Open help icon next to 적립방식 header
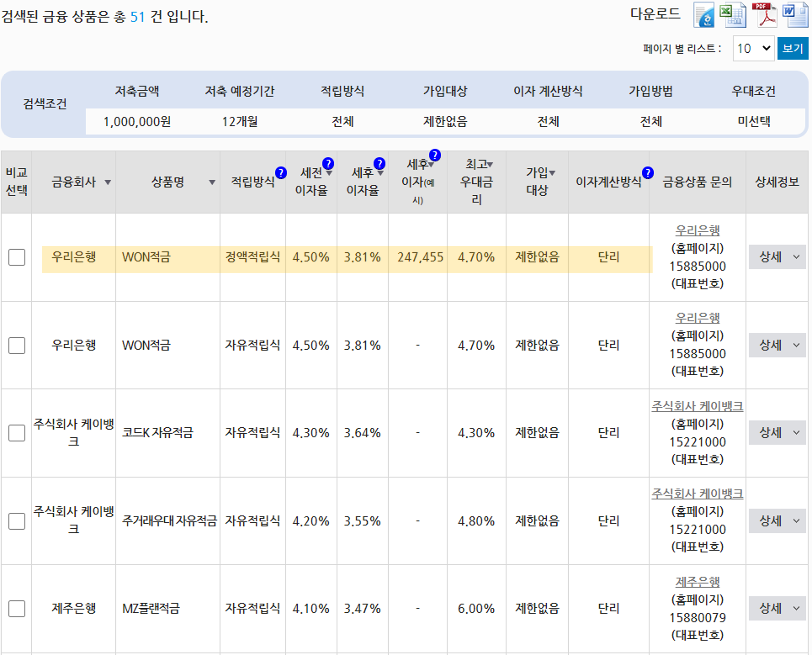Screen dimensions: 812x655 tap(281, 173)
